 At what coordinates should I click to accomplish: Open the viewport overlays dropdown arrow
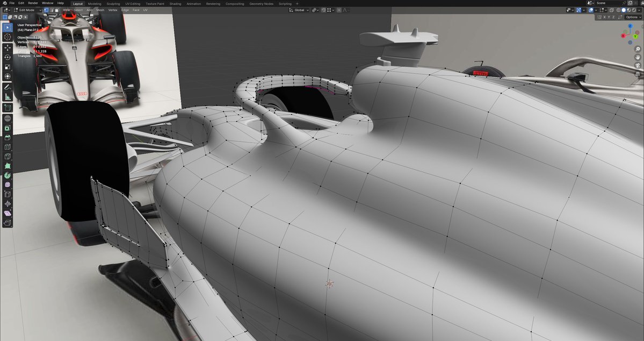[x=596, y=10]
